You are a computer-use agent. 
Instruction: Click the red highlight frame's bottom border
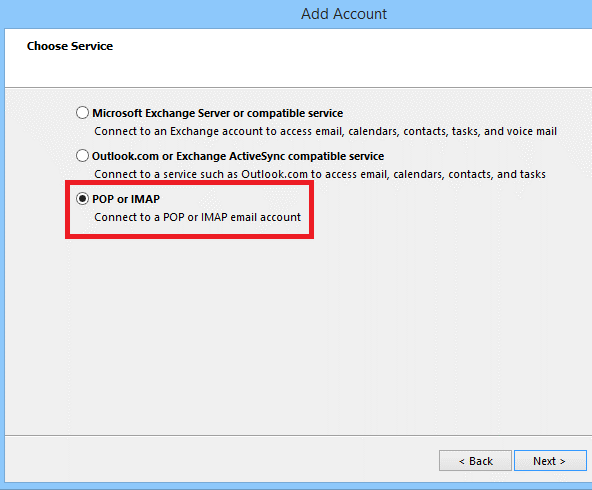pyautogui.click(x=190, y=236)
